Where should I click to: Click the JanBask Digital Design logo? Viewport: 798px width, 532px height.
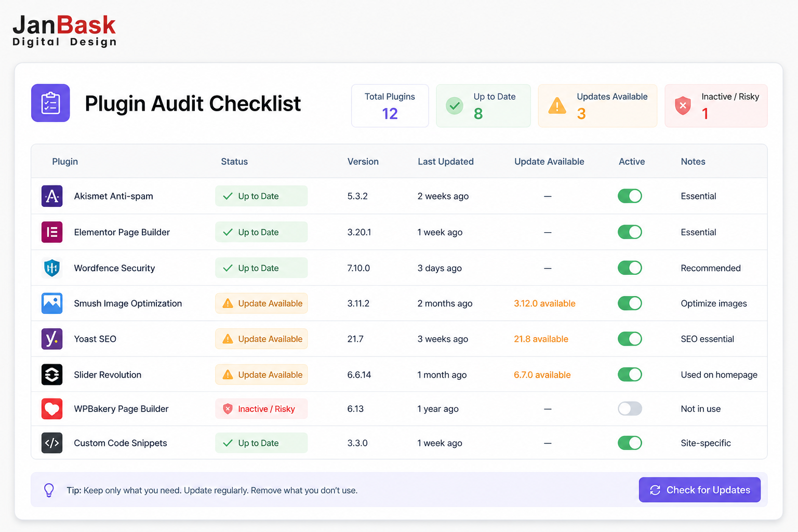[64, 30]
